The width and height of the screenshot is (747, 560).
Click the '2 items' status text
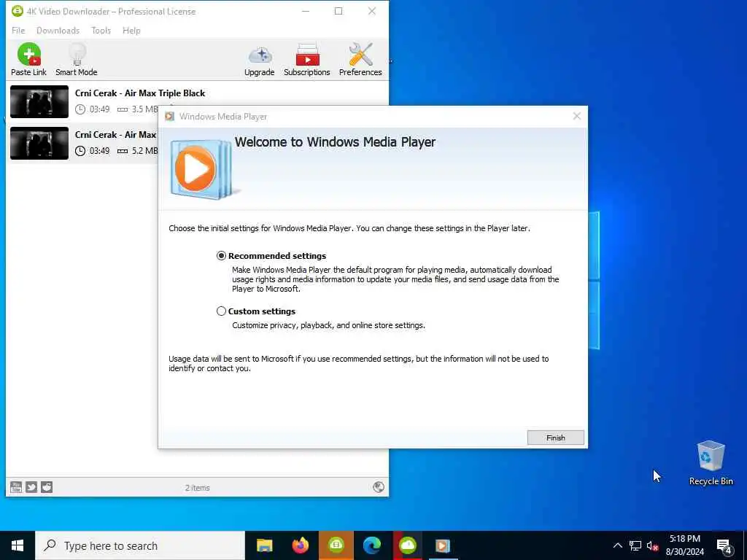point(197,488)
